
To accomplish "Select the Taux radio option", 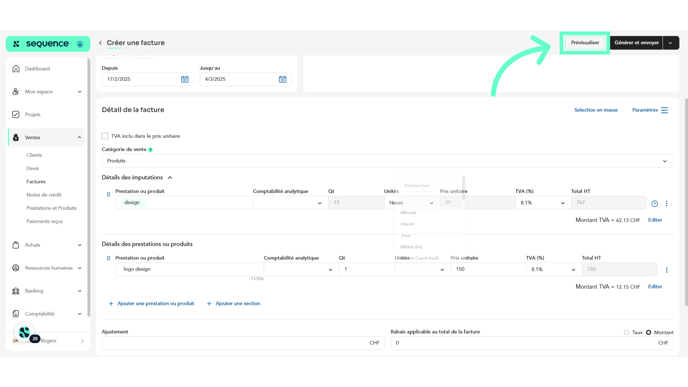I will (627, 333).
